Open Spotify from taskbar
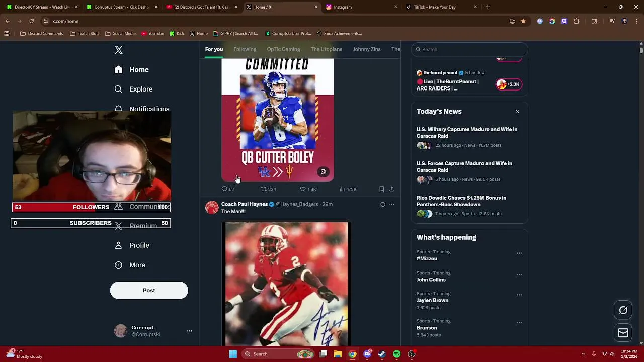 pyautogui.click(x=396, y=354)
